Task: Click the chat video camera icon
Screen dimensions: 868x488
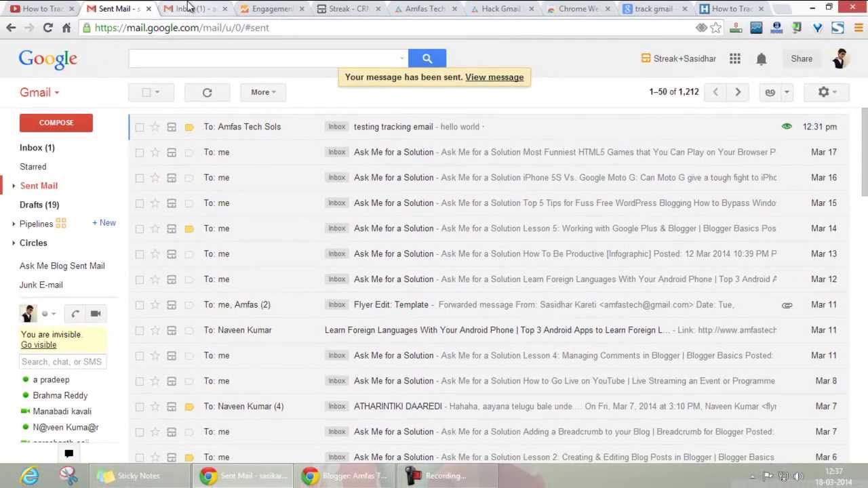Action: pyautogui.click(x=96, y=314)
